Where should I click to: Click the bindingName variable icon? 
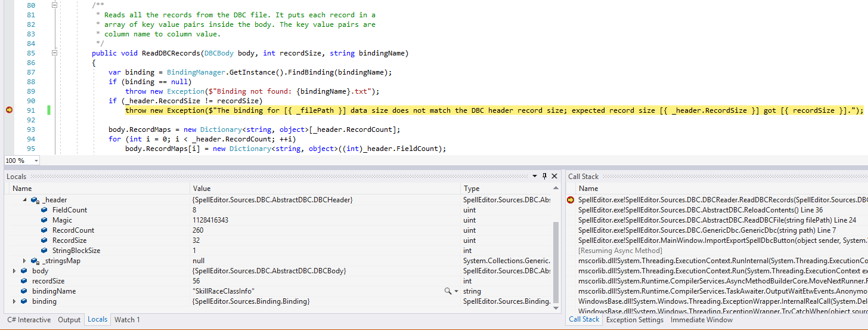pyautogui.click(x=24, y=291)
